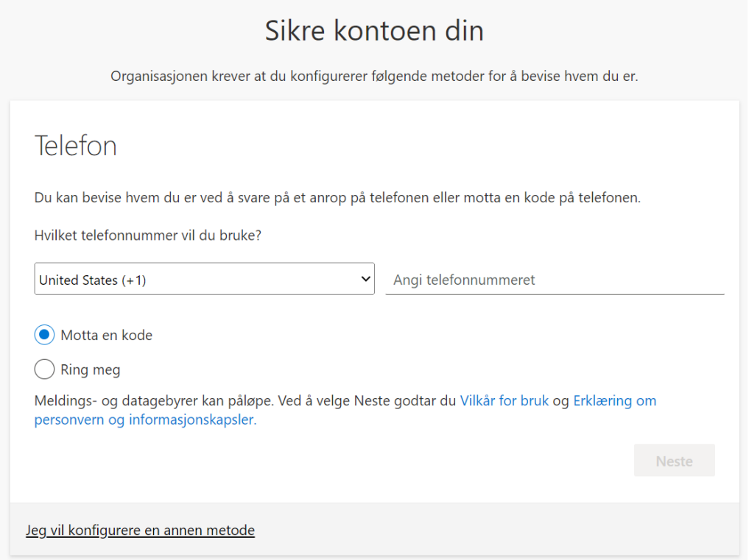Click the 'Telefon' section heading

(x=76, y=146)
